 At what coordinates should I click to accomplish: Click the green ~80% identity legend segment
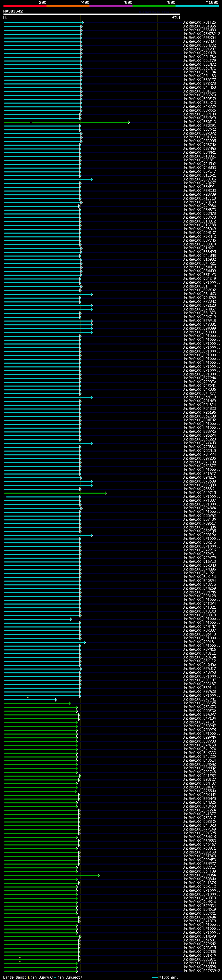pos(154,6)
